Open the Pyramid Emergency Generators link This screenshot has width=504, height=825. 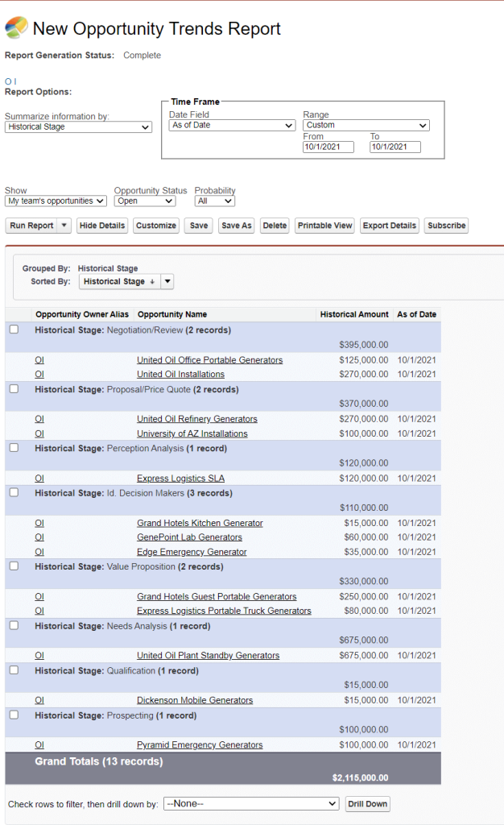pyautogui.click(x=199, y=745)
